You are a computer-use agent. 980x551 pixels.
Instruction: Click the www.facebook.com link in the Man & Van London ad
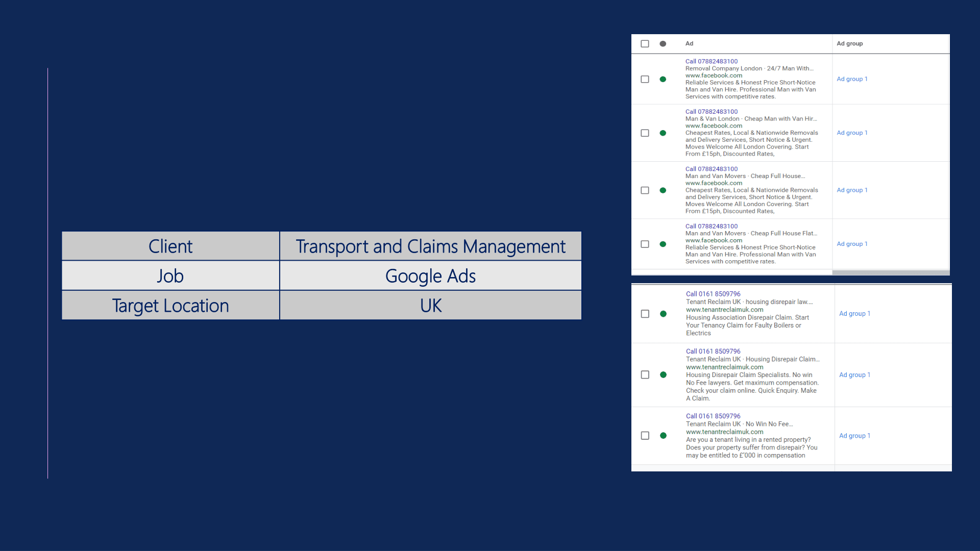(714, 126)
